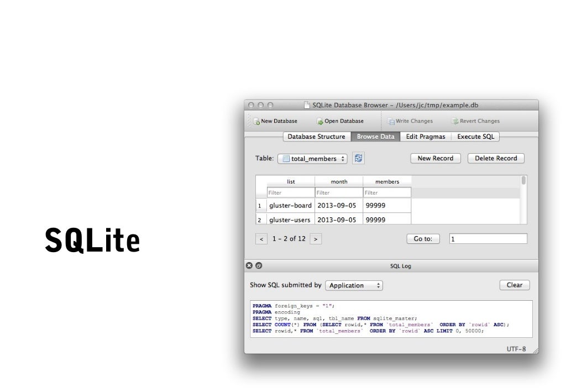
Task: Click the Go to row number input field
Action: pos(488,239)
